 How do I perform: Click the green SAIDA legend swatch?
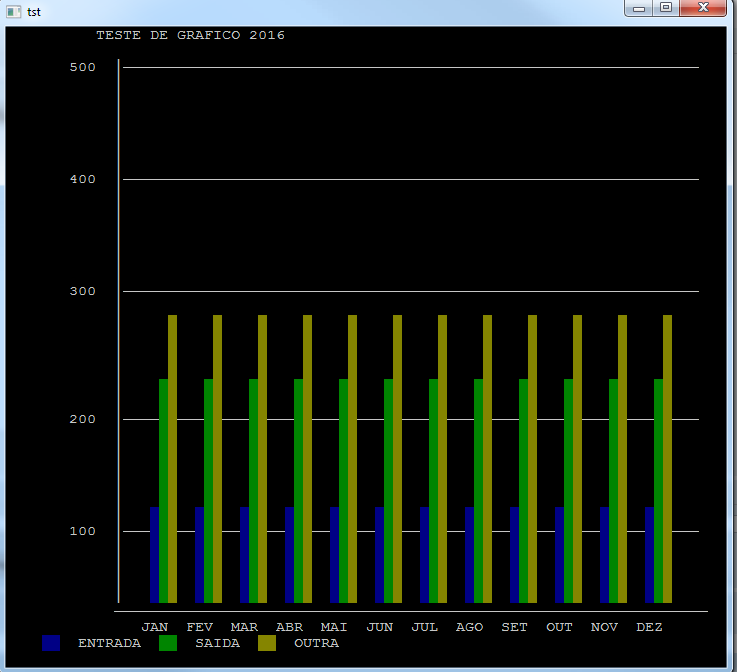tap(168, 644)
